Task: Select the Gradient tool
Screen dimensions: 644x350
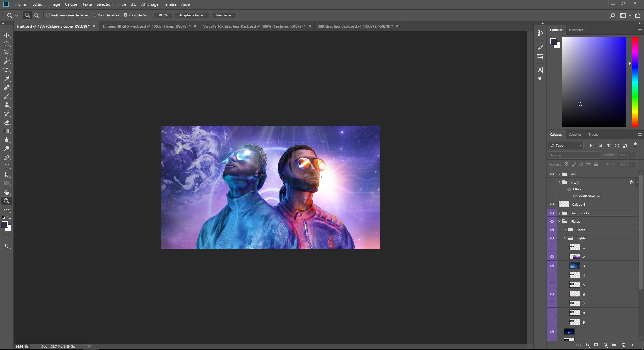Action: tap(7, 131)
